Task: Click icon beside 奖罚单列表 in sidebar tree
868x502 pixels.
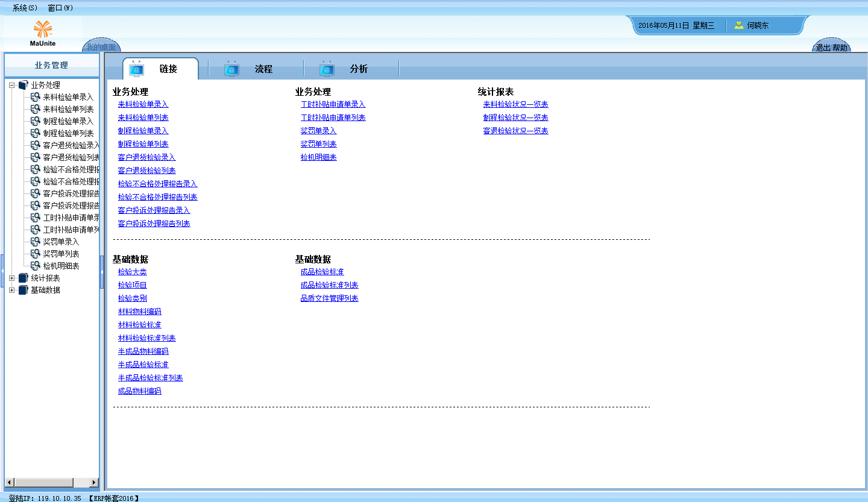Action: click(x=36, y=254)
